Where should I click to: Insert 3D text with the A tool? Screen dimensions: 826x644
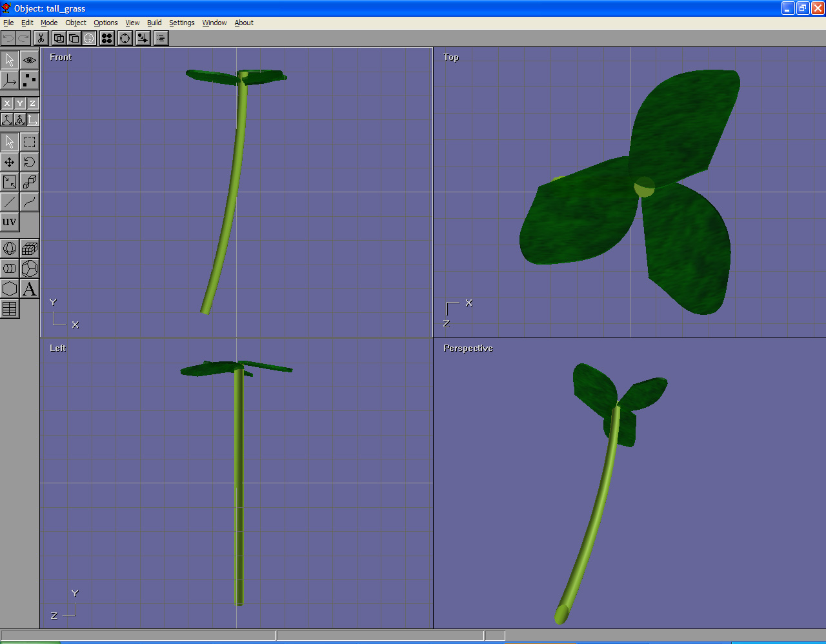click(x=30, y=289)
